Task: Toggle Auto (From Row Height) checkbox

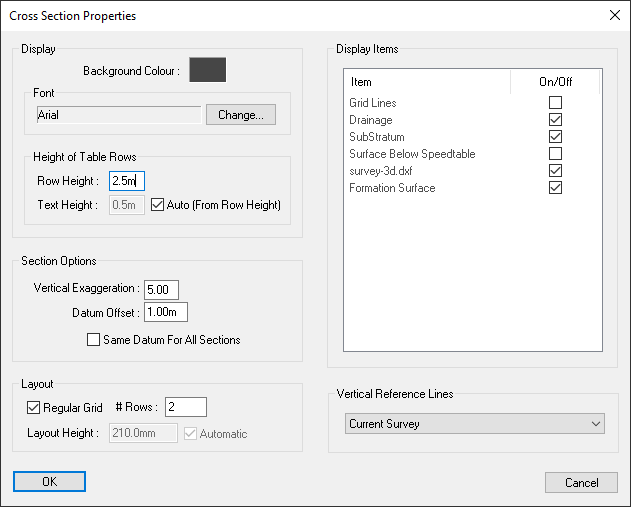Action: pos(157,205)
